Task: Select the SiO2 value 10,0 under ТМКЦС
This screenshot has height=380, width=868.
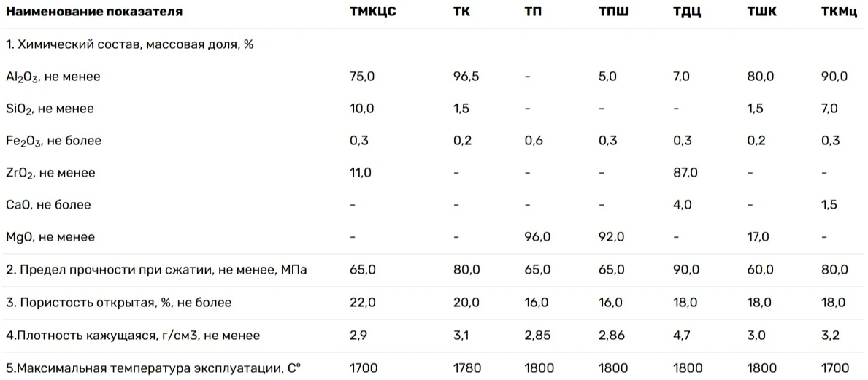Action: pyautogui.click(x=362, y=109)
